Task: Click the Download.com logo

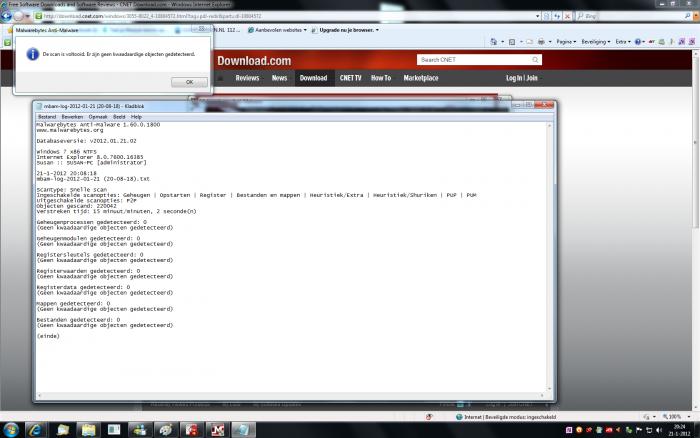Action: pyautogui.click(x=254, y=61)
